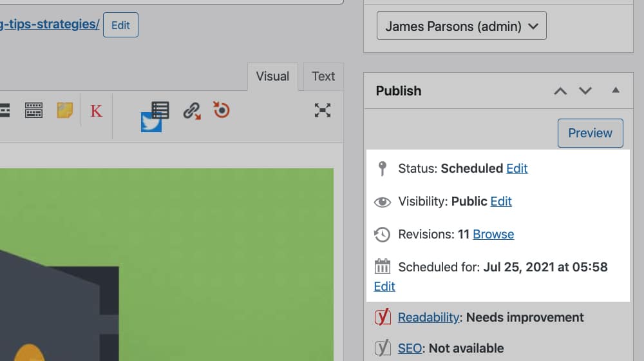644x361 pixels.
Task: Move the Publish panel up
Action: (560, 91)
